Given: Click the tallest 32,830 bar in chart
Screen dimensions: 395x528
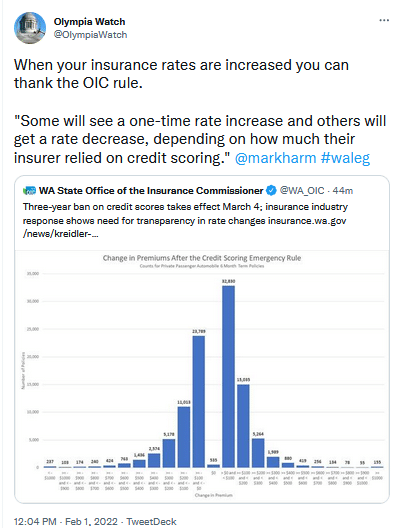Looking at the screenshot, I should coord(228,376).
